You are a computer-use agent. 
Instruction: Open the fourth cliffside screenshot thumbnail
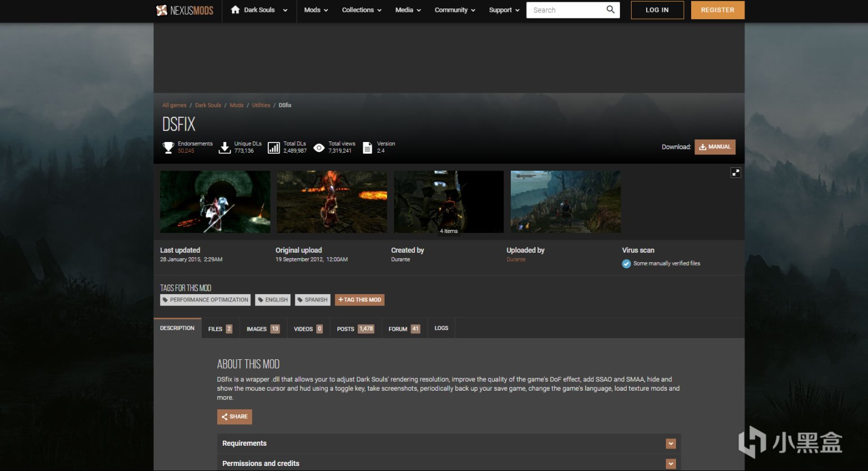(x=565, y=202)
